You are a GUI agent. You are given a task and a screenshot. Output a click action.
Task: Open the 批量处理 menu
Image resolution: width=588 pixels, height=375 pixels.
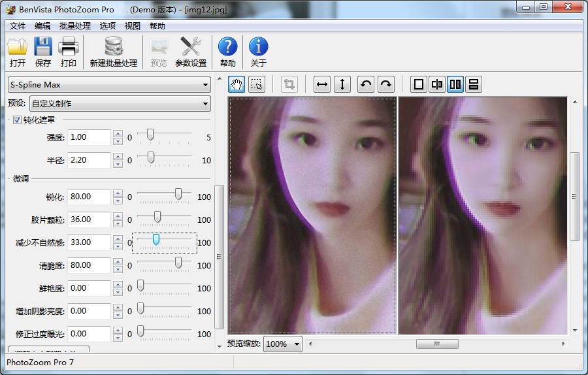point(75,26)
